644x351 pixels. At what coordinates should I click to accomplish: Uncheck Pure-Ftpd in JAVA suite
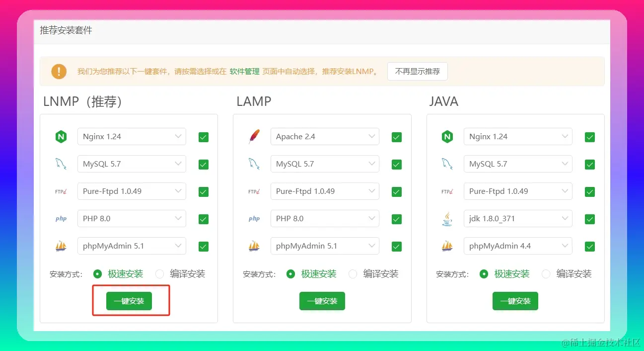click(589, 192)
